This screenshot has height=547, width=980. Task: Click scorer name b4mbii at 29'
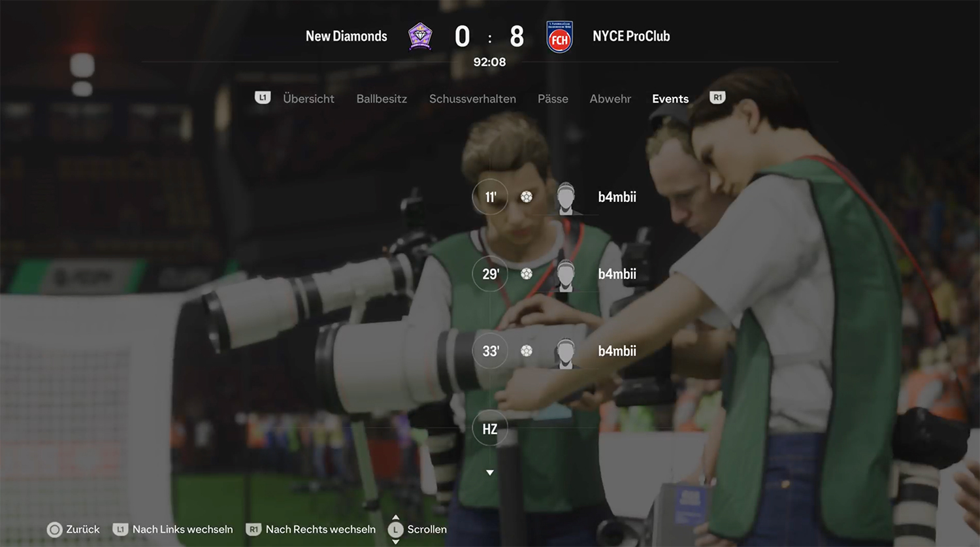pos(617,274)
